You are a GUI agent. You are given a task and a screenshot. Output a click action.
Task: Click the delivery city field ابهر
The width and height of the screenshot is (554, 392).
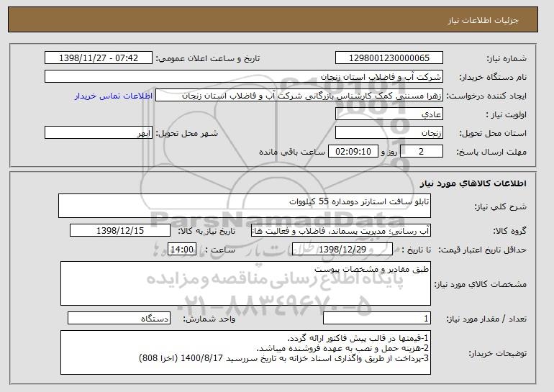99,133
